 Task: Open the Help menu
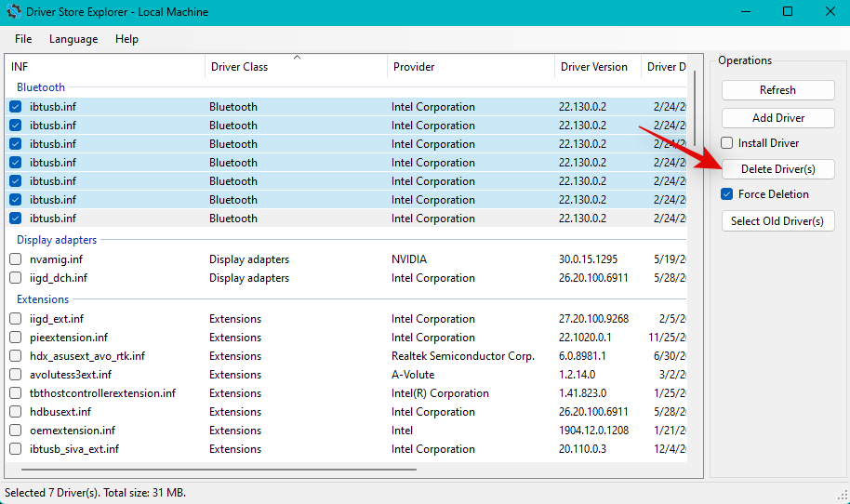[126, 39]
